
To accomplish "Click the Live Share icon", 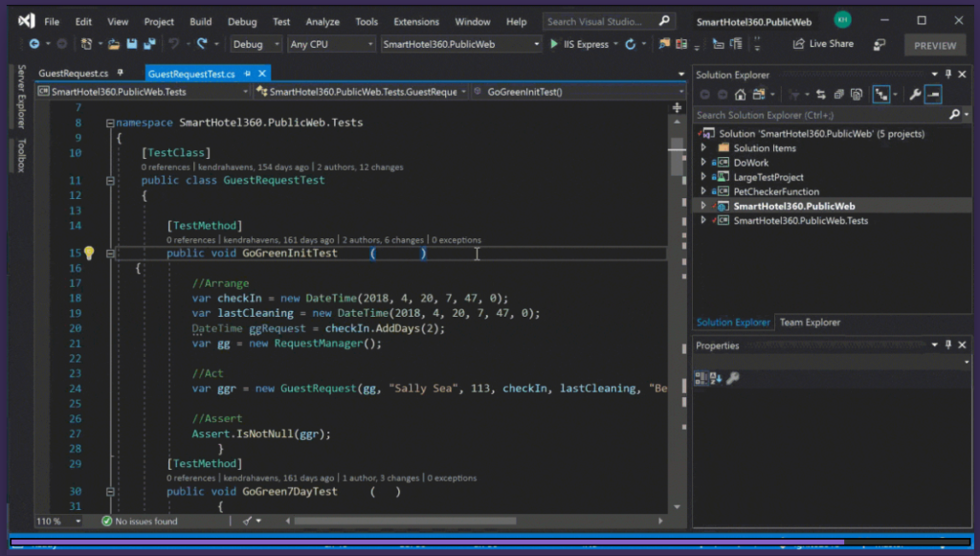I will coord(798,44).
